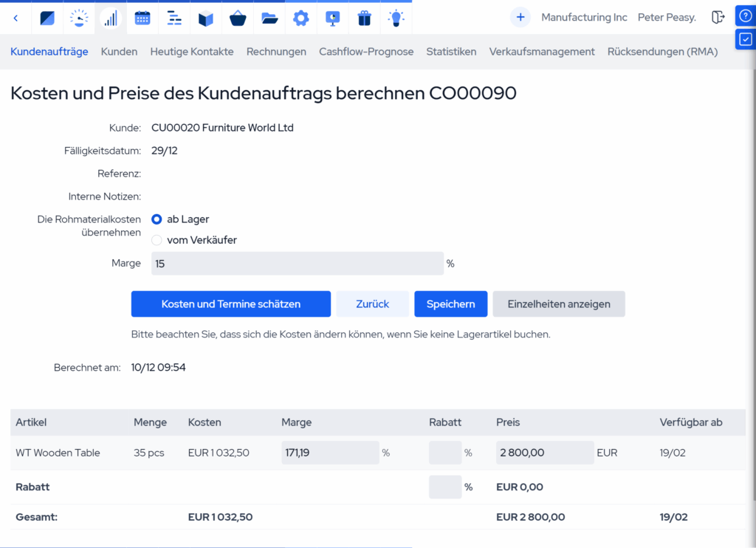Open the procurement basket icon
This screenshot has height=548, width=756.
click(238, 18)
